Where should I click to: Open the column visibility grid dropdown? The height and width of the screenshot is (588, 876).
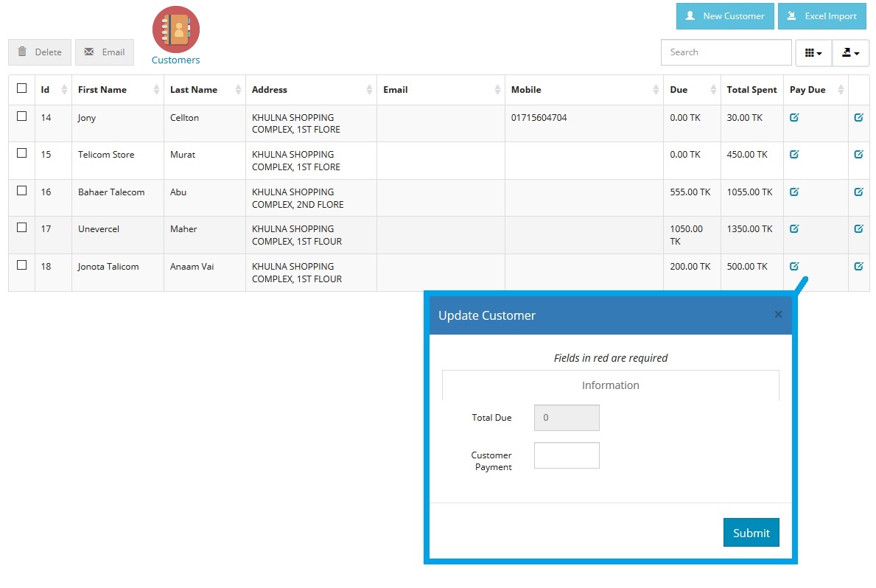[813, 52]
